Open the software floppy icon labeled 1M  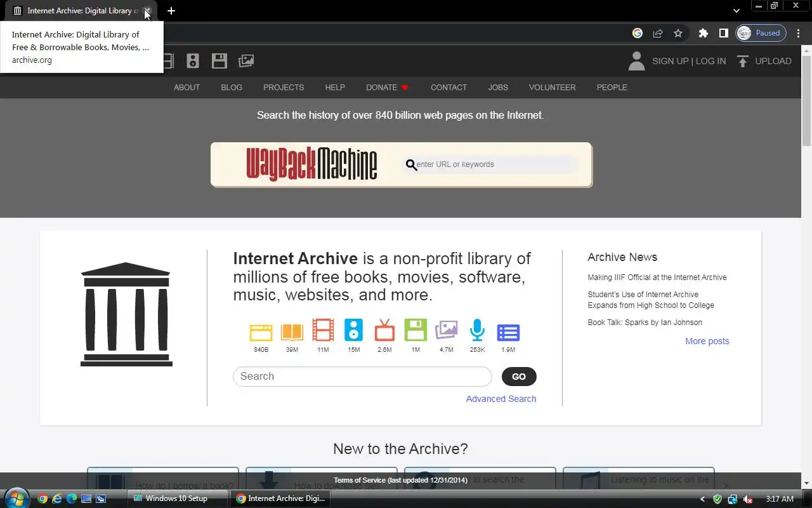[x=416, y=330]
